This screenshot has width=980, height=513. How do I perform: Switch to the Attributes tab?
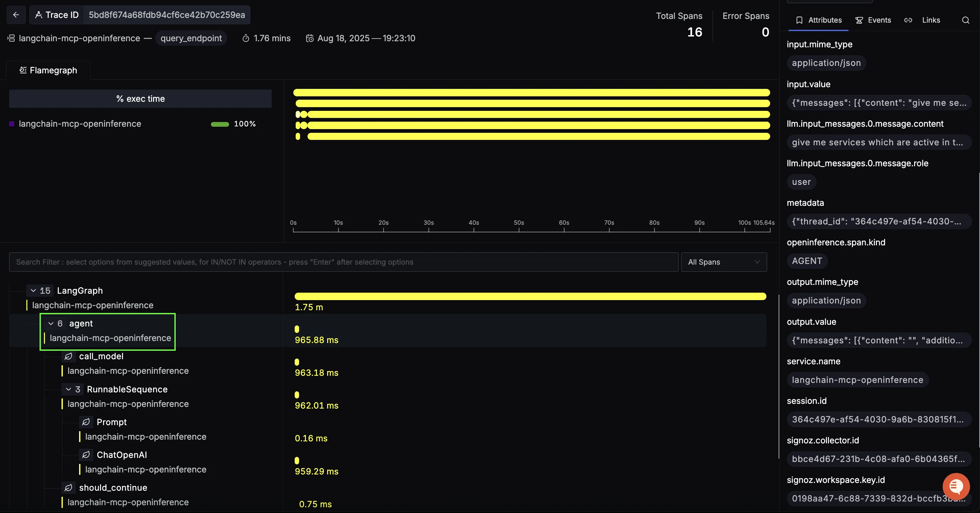pyautogui.click(x=818, y=20)
